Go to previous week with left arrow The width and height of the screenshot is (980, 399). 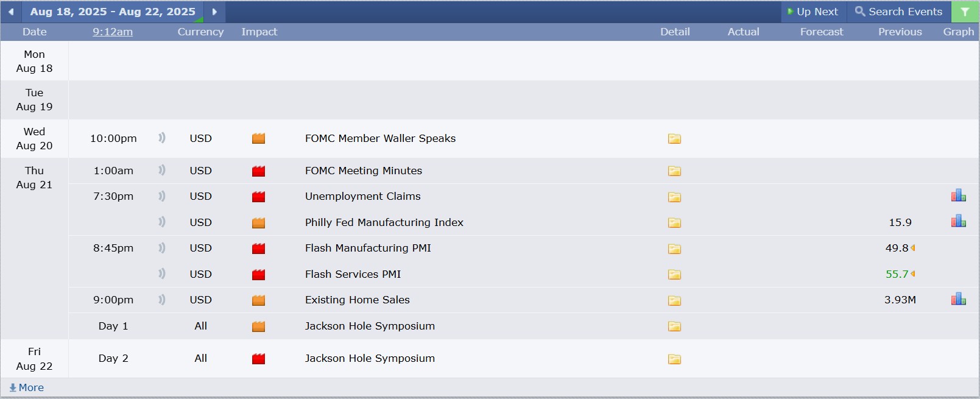point(11,12)
